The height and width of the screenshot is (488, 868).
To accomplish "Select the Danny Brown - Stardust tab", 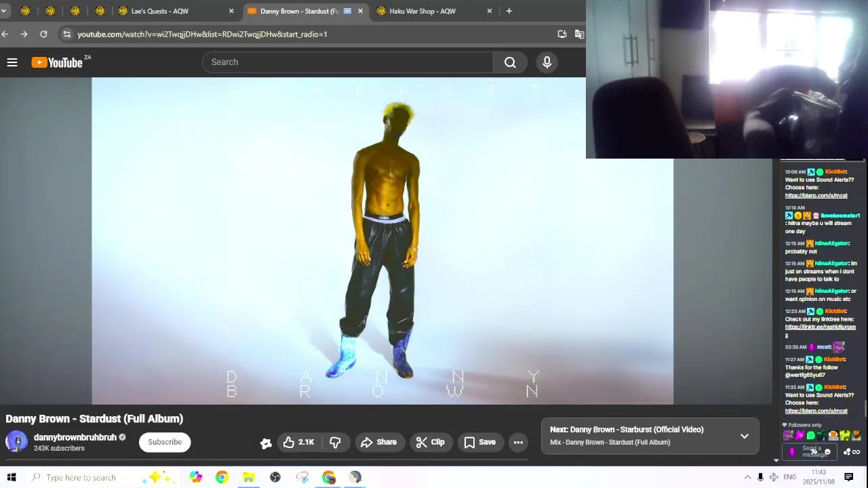I will [x=299, y=11].
